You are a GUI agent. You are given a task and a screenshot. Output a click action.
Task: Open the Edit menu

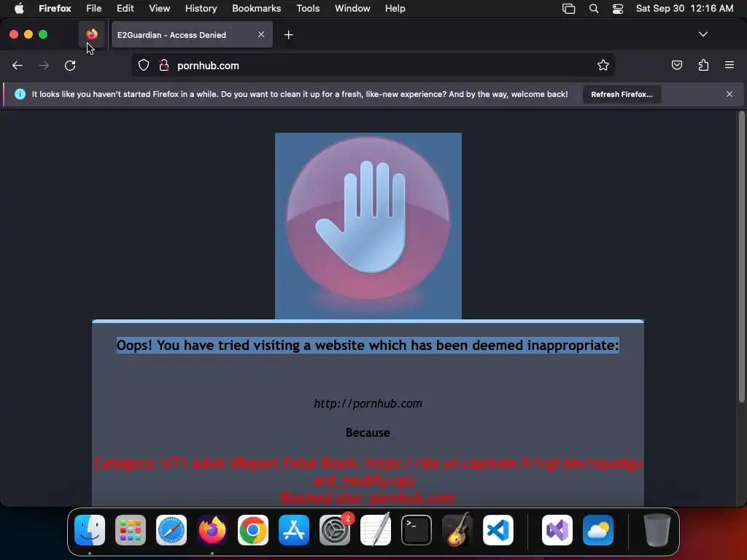[x=125, y=8]
